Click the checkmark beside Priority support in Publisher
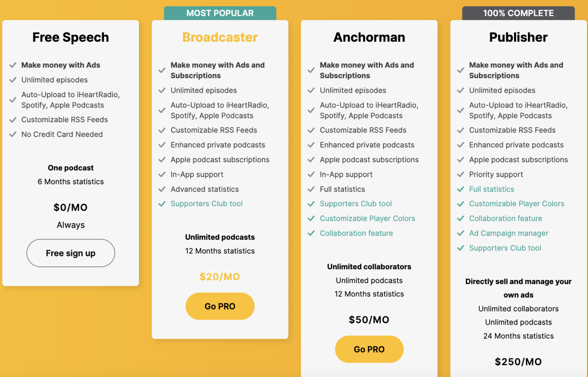This screenshot has width=588, height=377. [x=460, y=174]
